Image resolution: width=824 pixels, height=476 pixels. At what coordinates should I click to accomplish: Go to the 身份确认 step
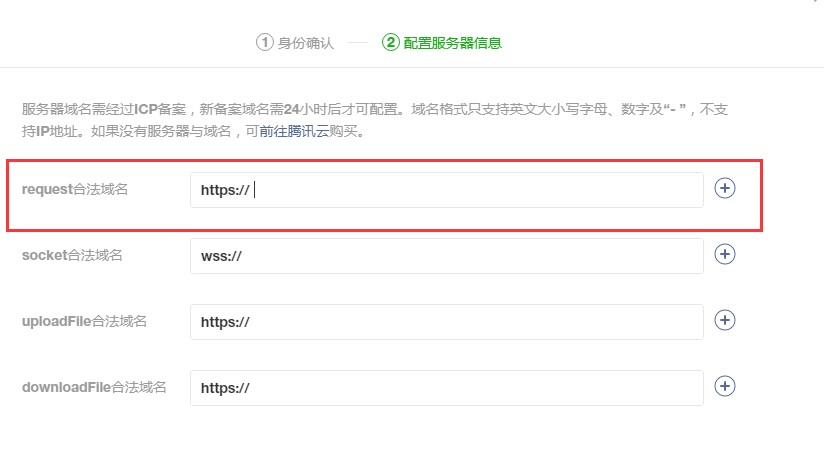306,43
